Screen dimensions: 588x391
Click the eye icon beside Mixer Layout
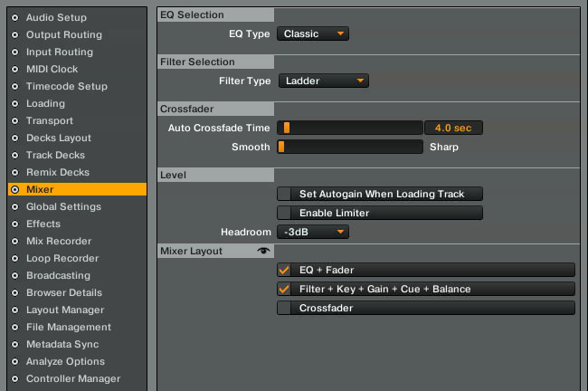263,251
